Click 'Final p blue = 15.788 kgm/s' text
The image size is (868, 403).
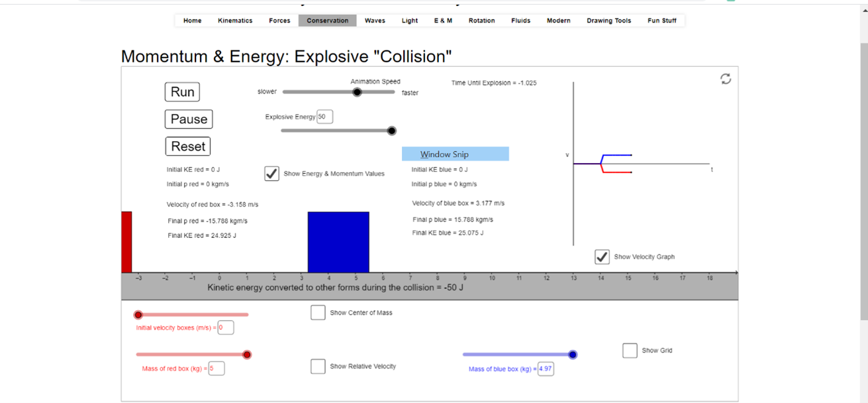453,219
